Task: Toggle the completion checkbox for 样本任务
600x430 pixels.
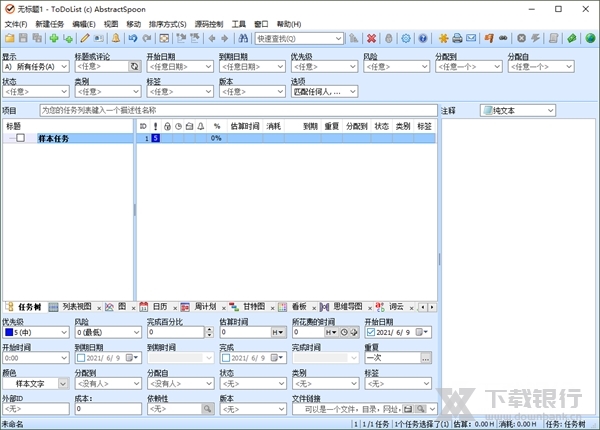Action: tap(21, 138)
